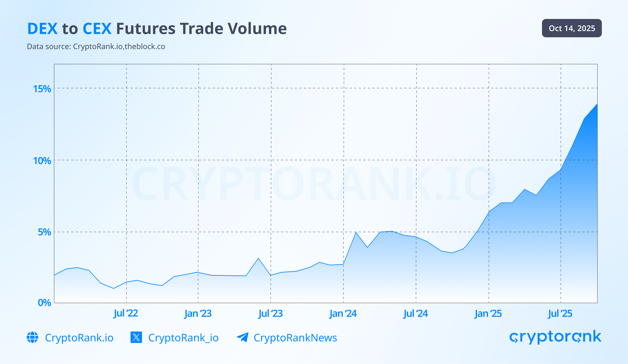Select the 0% y-axis label

(x=44, y=303)
